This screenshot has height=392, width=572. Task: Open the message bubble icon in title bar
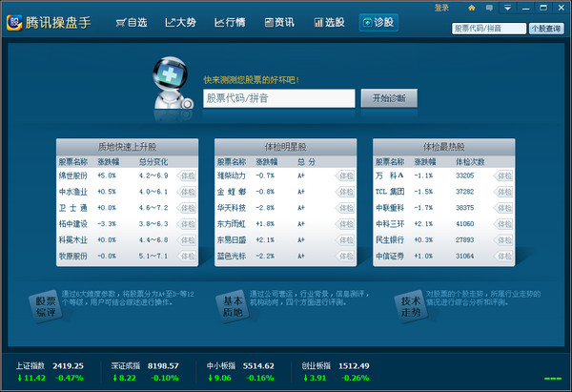[489, 8]
